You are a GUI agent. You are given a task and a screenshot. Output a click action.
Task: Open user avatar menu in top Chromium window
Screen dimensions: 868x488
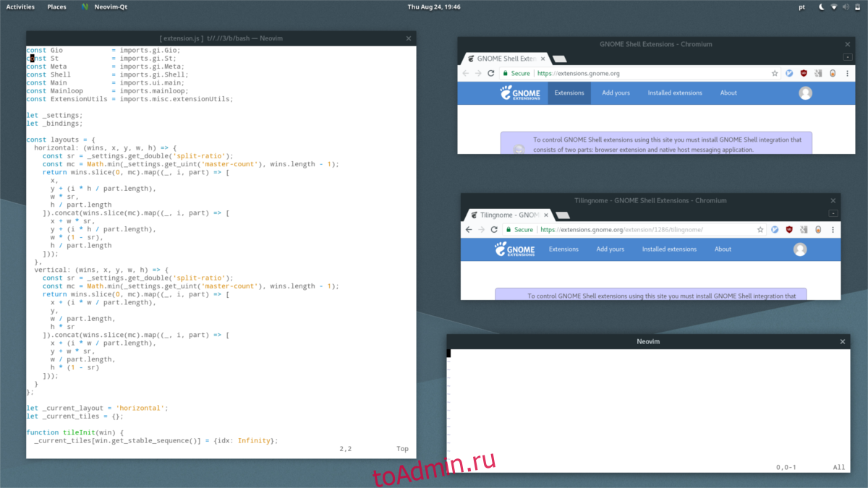[x=805, y=93]
